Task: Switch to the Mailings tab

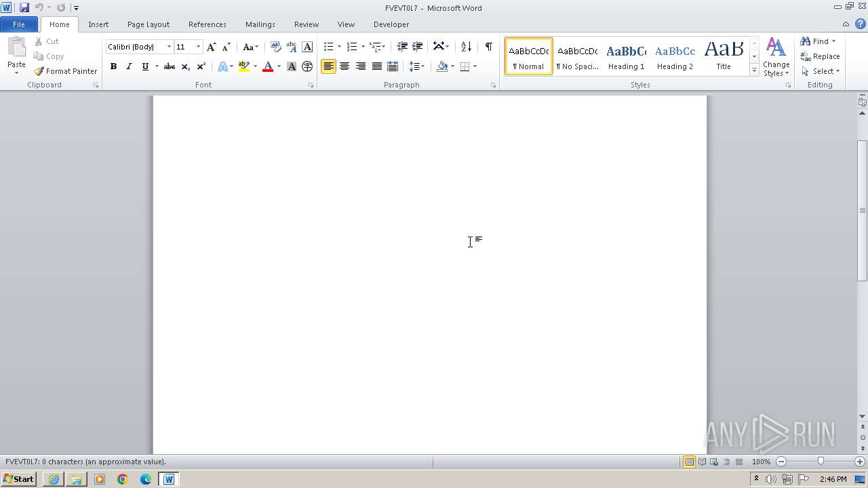Action: (x=260, y=24)
